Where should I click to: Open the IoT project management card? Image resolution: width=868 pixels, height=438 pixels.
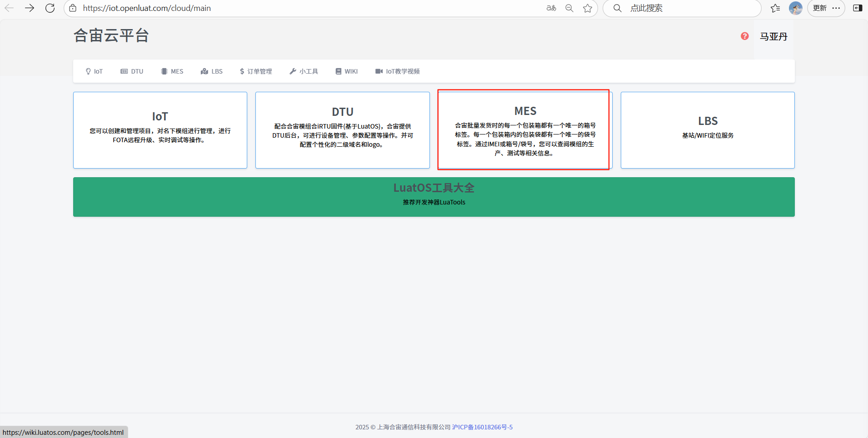point(160,130)
